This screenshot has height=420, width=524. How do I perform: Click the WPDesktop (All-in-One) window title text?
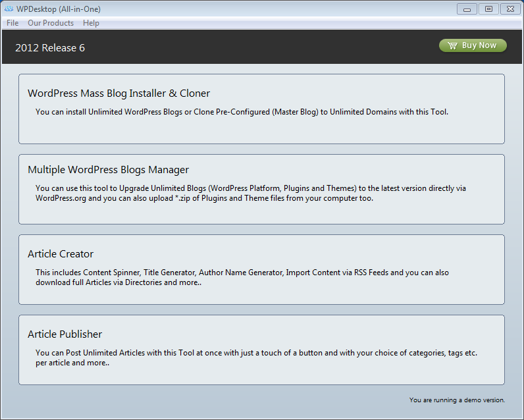(x=59, y=9)
